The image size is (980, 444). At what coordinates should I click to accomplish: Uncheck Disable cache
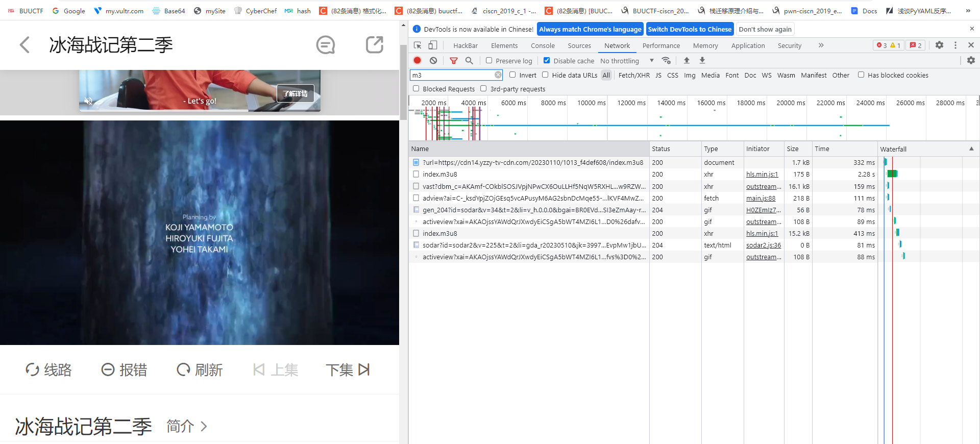(x=547, y=60)
